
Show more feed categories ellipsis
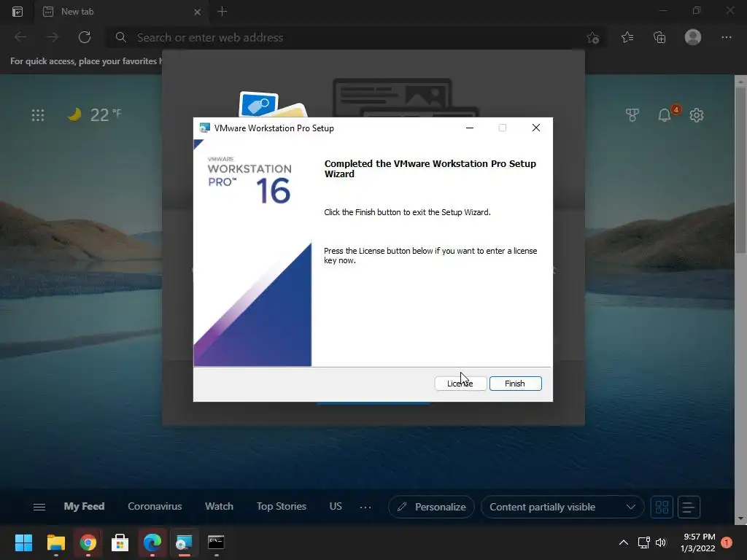365,507
